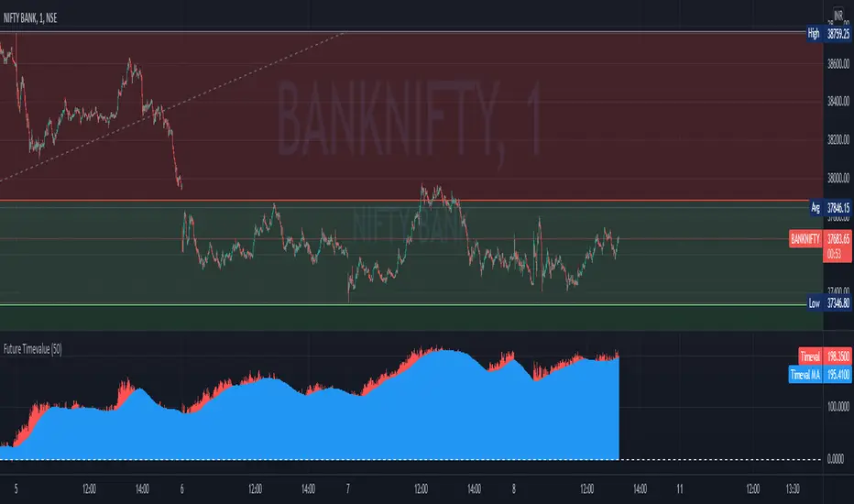The height and width of the screenshot is (504, 854).
Task: Click the 38200.00 price axis value
Action: 838,139
